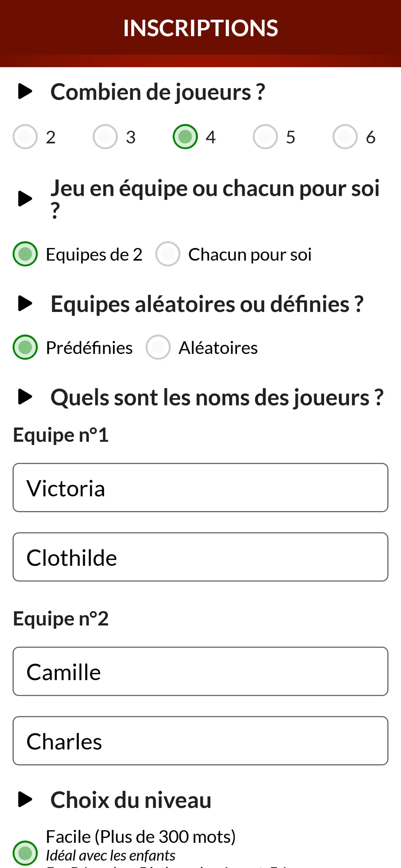Viewport: 401px width, 868px height.
Task: Select Chacun pour soi option
Action: [167, 254]
